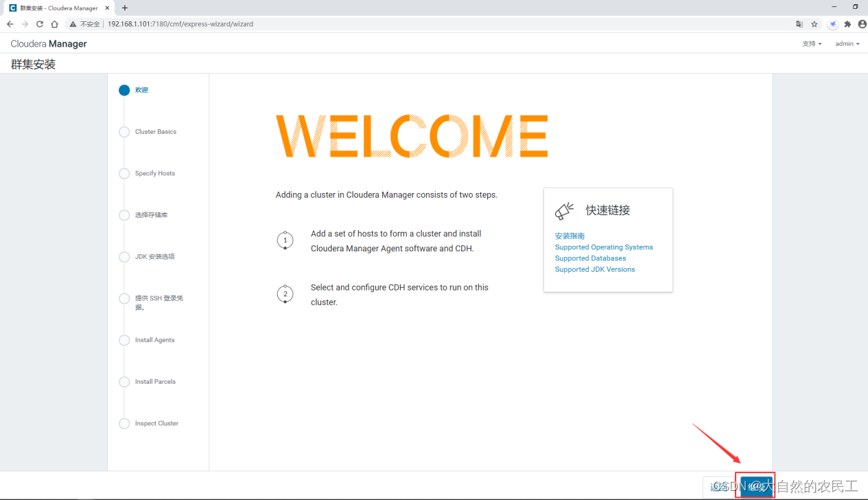
Task: Click the 返回 back button
Action: pos(719,486)
